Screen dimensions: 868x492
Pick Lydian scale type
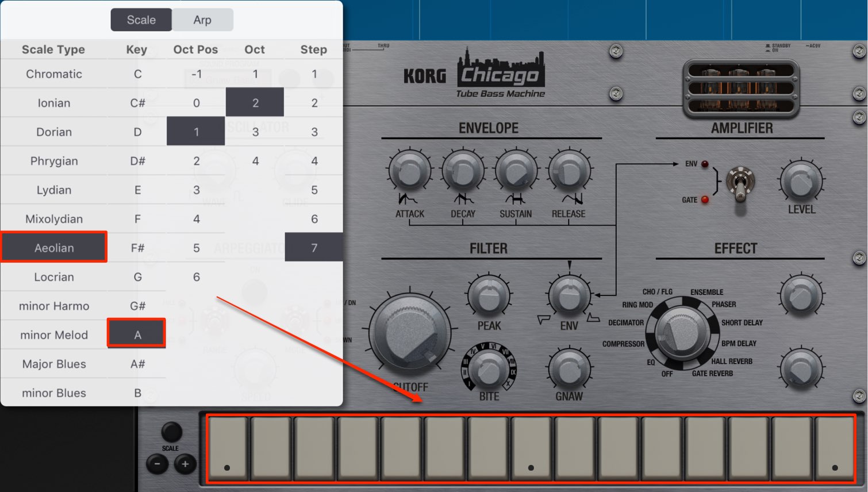click(54, 190)
